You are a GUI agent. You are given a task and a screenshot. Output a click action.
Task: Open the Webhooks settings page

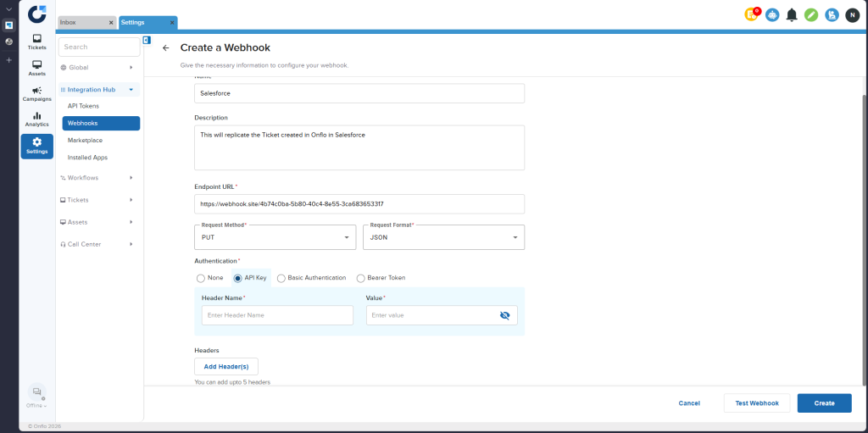101,124
